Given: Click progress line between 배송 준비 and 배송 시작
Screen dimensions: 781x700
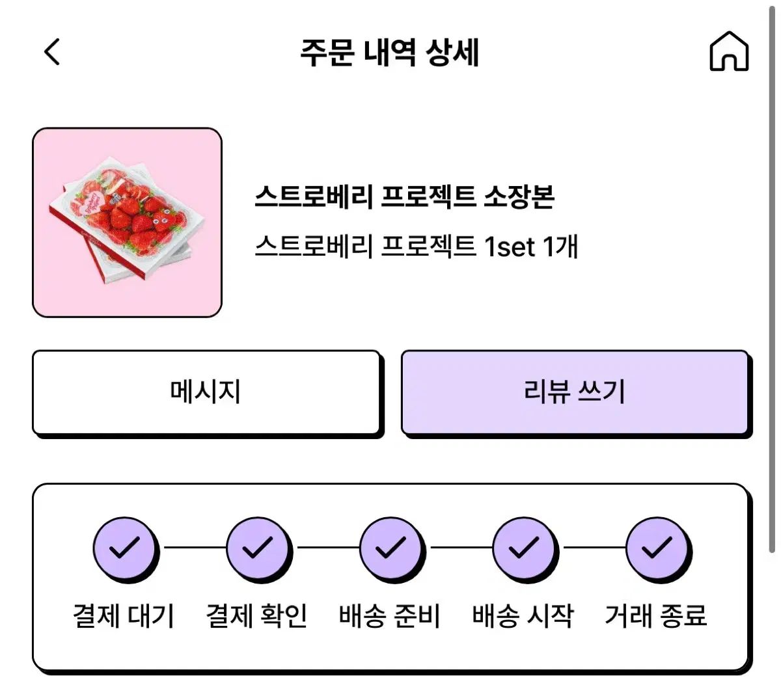Looking at the screenshot, I should tap(461, 548).
